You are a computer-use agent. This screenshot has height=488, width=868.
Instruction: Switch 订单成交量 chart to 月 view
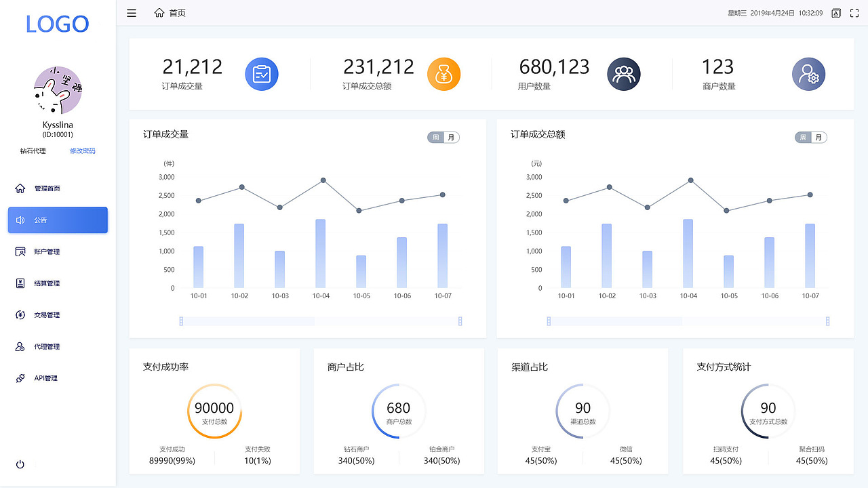click(451, 138)
